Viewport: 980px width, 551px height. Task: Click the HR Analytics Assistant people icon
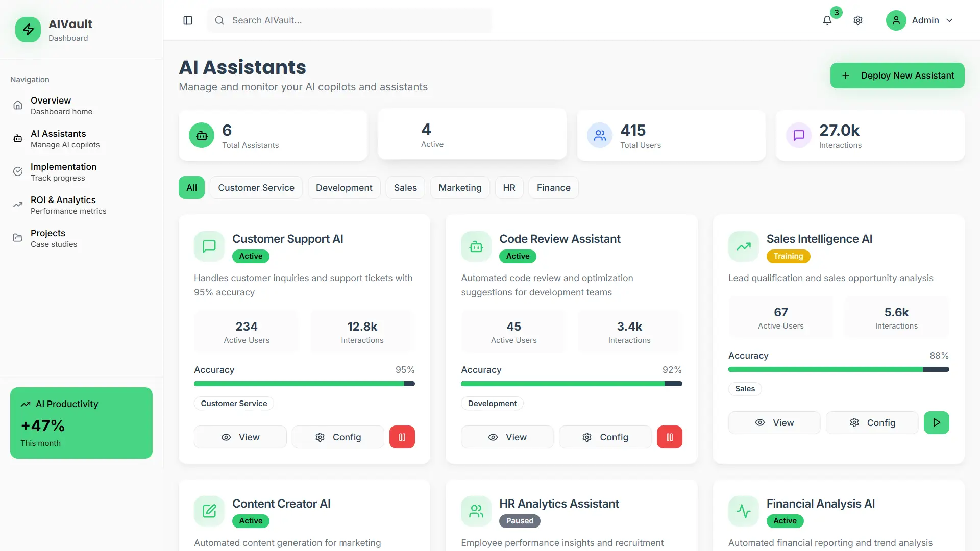point(476,511)
